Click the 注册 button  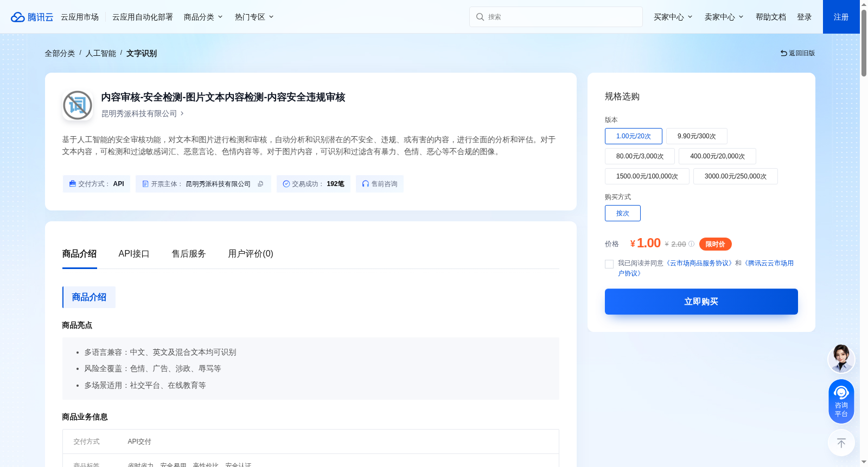(841, 17)
